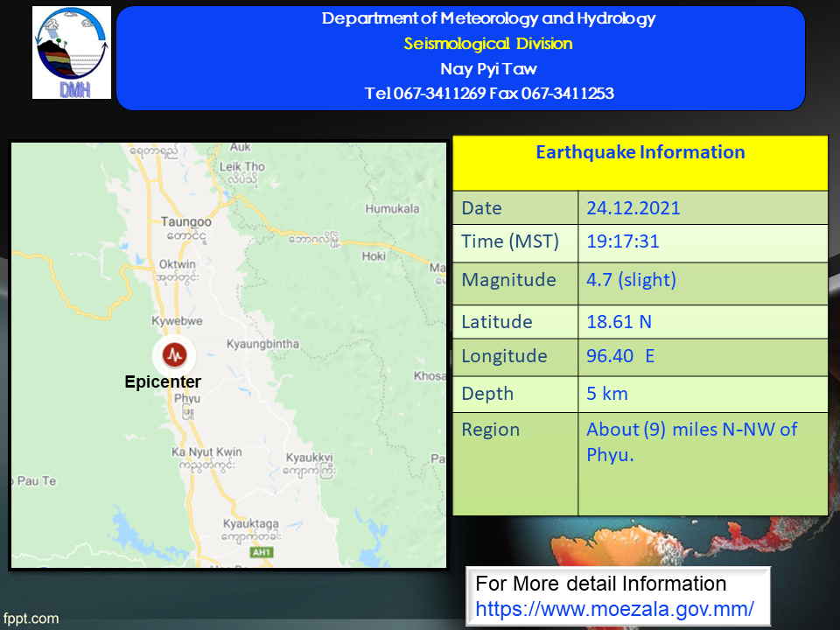Viewport: 840px width, 630px height.
Task: Click the Oktwin town label on map
Action: tap(178, 264)
